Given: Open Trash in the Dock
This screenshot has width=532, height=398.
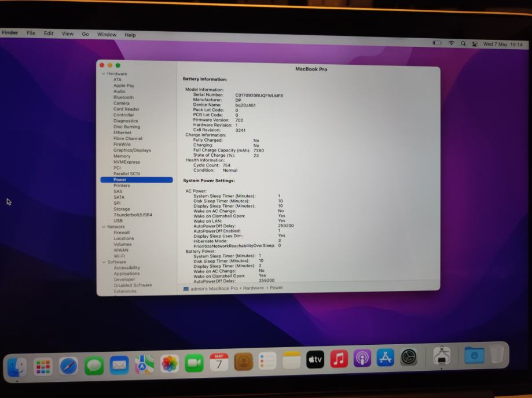Looking at the screenshot, I should click(x=496, y=354).
